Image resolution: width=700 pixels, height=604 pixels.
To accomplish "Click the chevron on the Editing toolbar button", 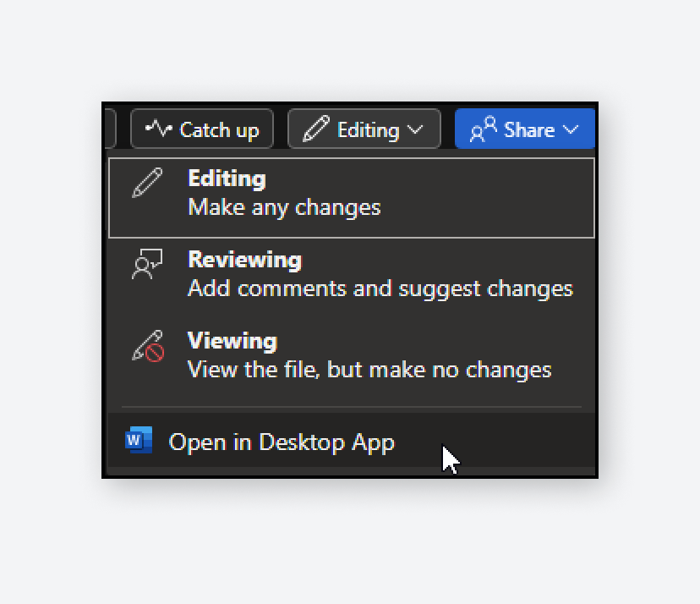I will 415,129.
